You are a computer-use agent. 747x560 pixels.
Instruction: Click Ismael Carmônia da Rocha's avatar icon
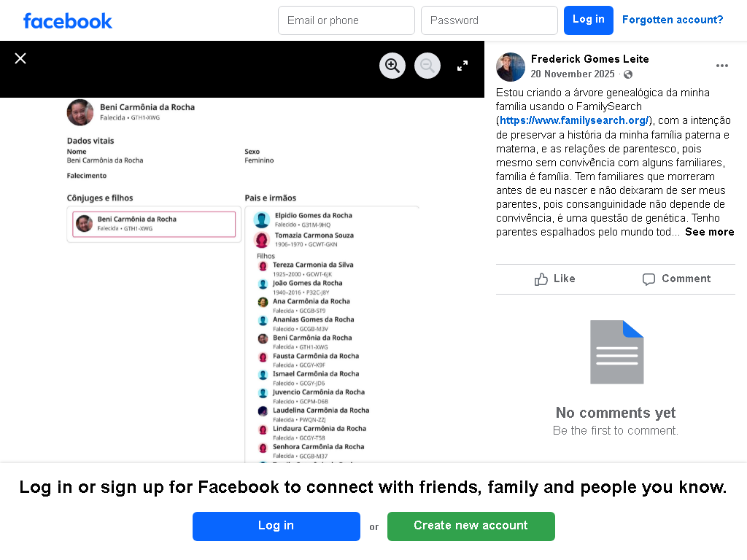[x=263, y=376]
